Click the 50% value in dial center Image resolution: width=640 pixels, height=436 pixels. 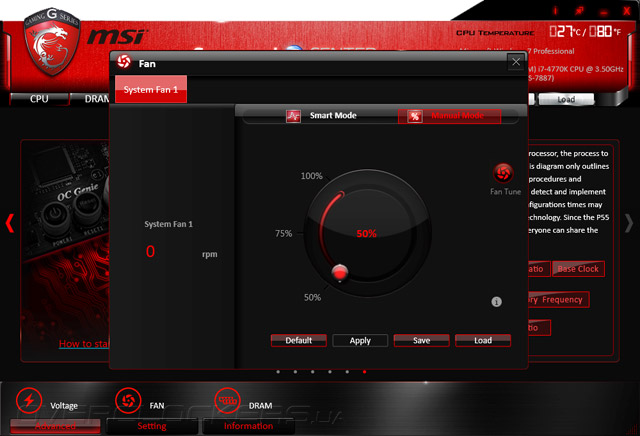click(366, 234)
